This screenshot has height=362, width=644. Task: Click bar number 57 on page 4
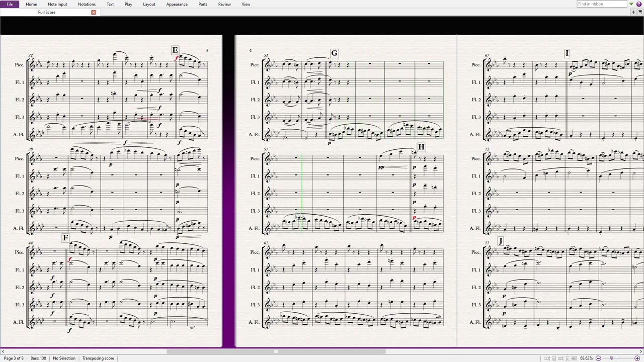[266, 149]
